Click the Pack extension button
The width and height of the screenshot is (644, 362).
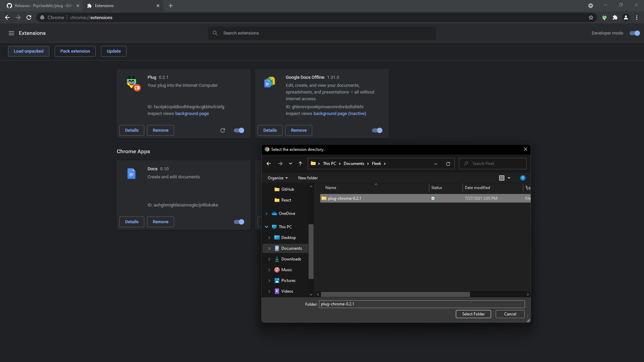pyautogui.click(x=75, y=51)
